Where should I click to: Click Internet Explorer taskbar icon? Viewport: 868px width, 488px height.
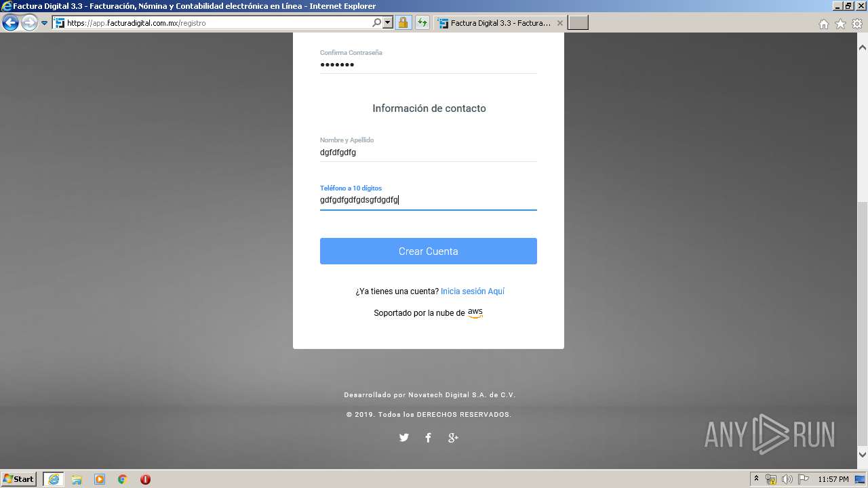(x=53, y=479)
